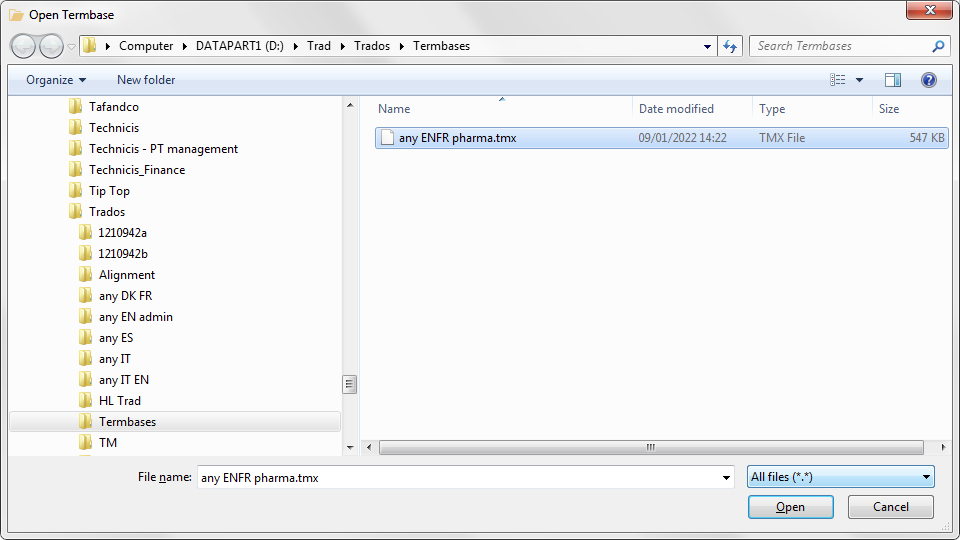Open the All files (*.*) filter dropdown
960x540 pixels.
[841, 477]
